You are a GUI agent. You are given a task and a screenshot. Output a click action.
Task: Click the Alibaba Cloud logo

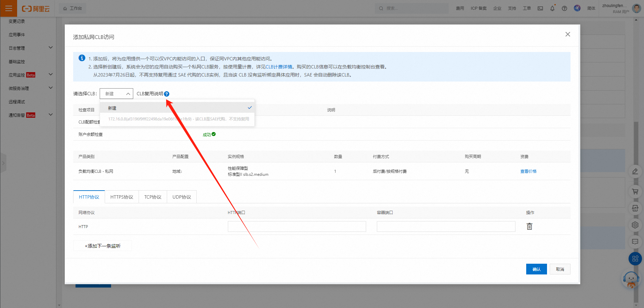[36, 9]
